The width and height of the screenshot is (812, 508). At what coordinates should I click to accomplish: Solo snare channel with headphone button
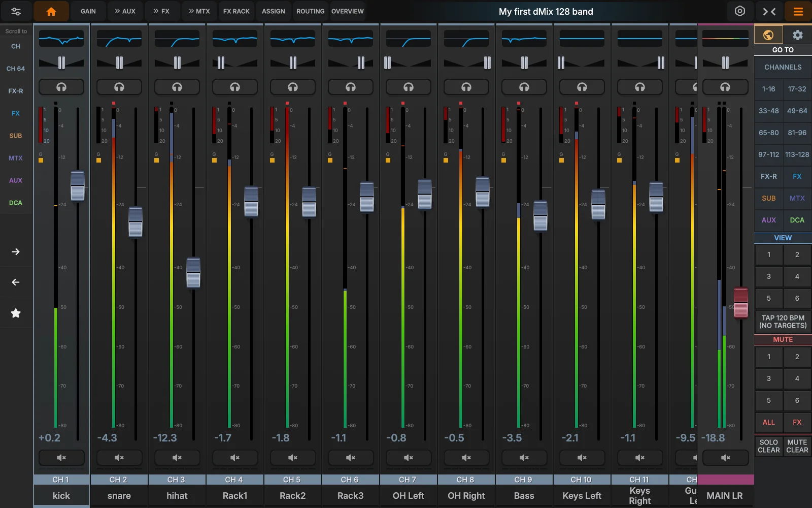coord(119,87)
